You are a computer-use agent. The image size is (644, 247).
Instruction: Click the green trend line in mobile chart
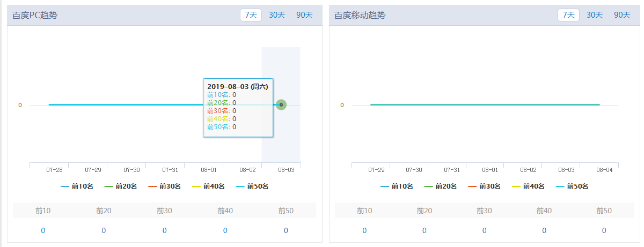point(485,105)
